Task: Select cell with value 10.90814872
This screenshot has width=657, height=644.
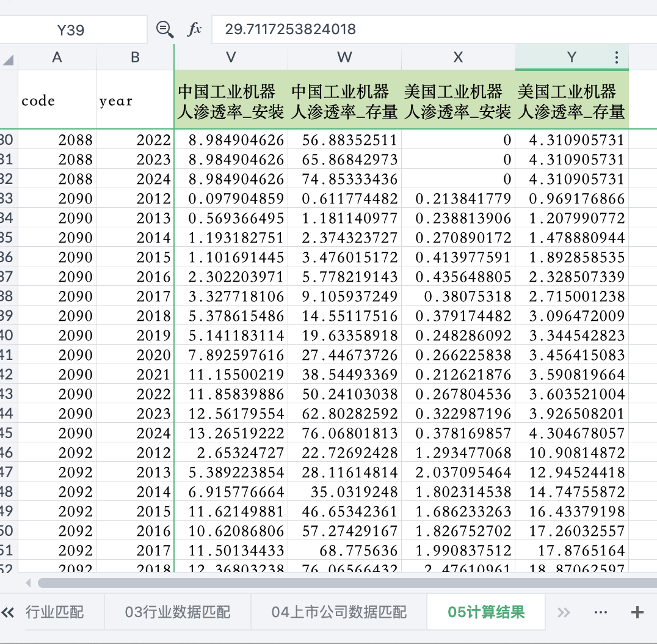Action: click(x=572, y=453)
